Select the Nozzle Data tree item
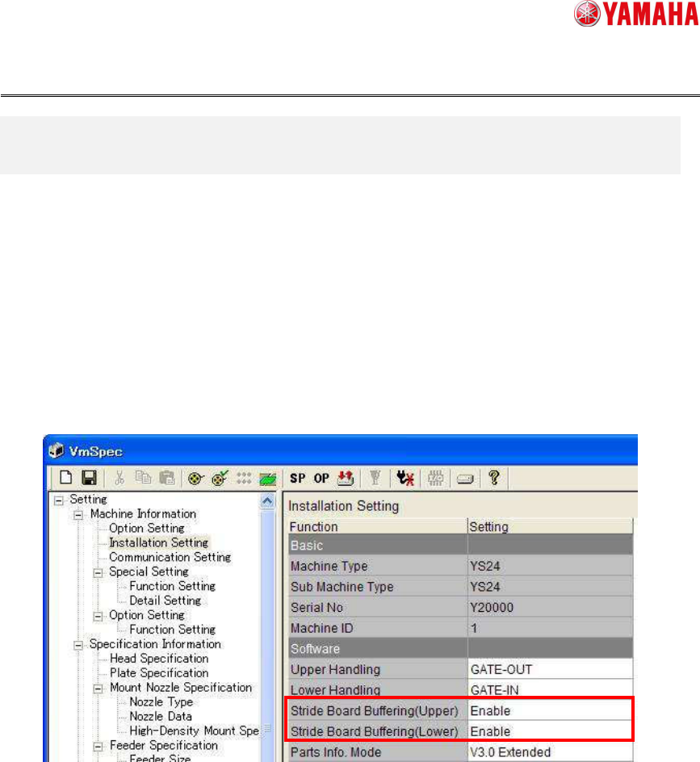This screenshot has width=700, height=762. click(161, 716)
